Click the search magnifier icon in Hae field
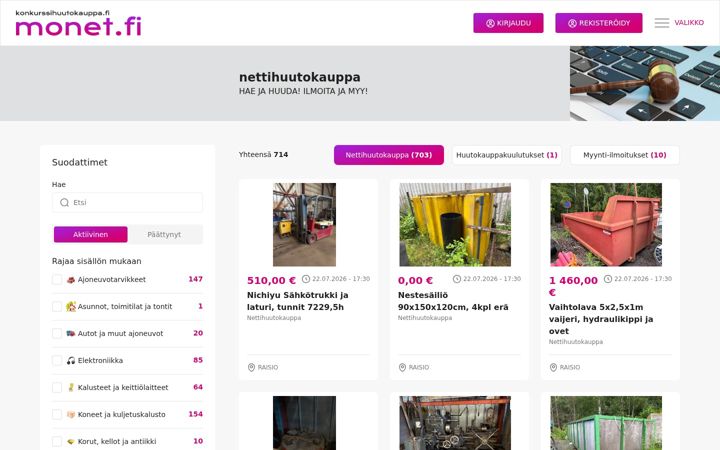 [x=65, y=202]
